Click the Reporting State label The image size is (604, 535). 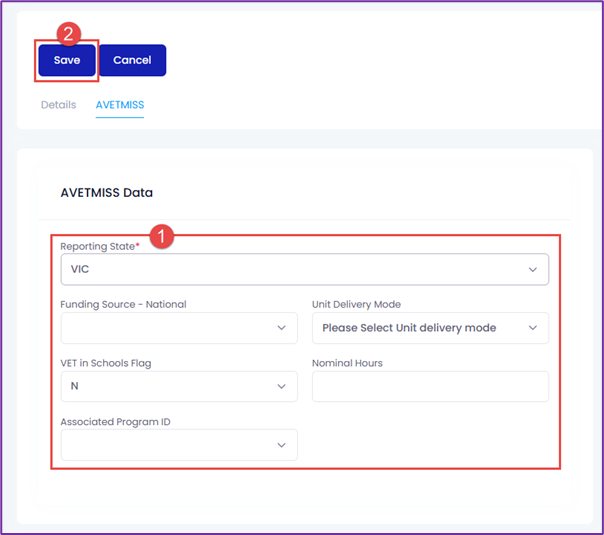coord(100,246)
